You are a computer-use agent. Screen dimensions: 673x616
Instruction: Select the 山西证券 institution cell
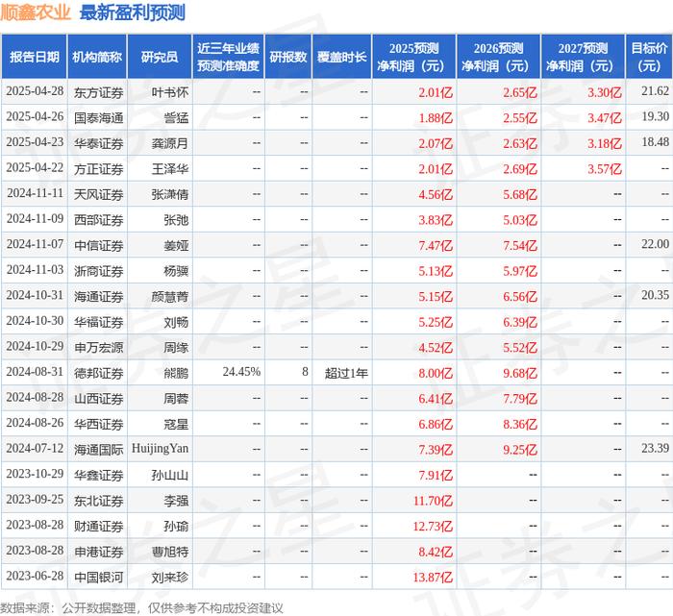99,399
